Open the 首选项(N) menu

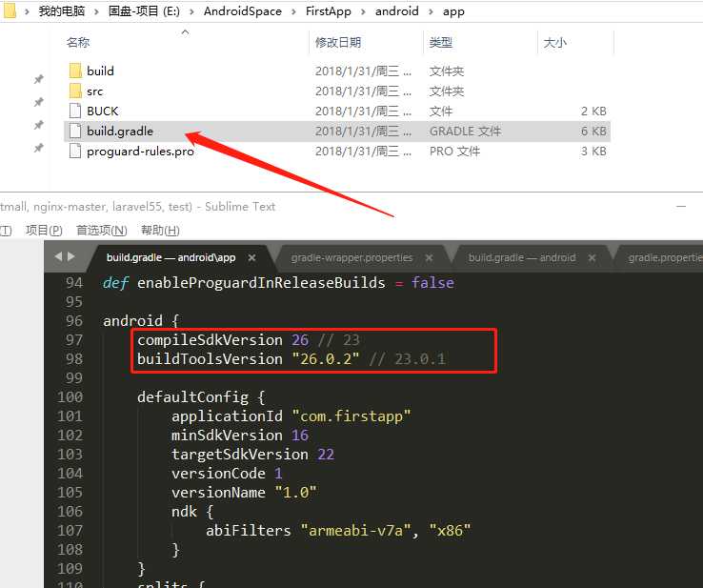[x=102, y=231]
